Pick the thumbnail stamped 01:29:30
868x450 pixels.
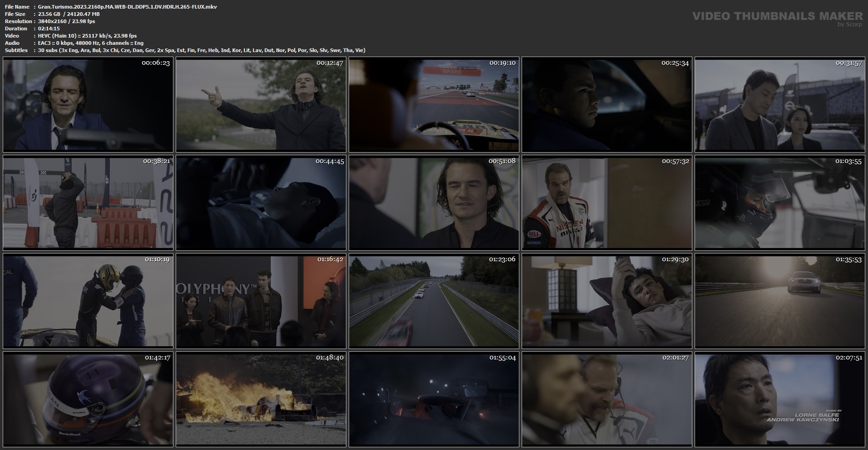pyautogui.click(x=607, y=301)
